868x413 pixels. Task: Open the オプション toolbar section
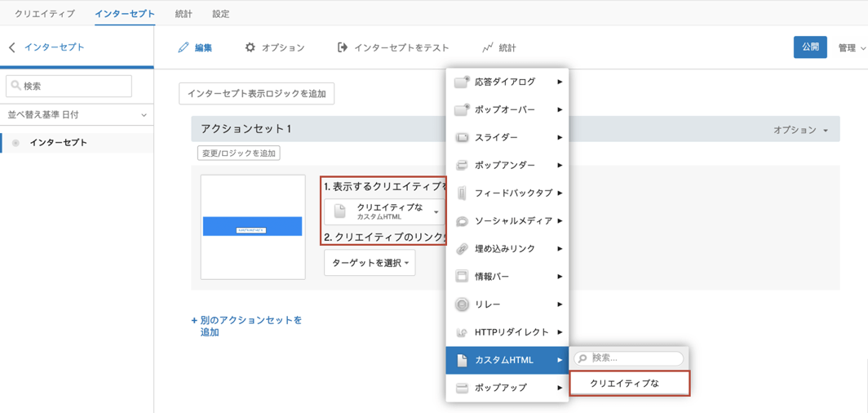(275, 48)
